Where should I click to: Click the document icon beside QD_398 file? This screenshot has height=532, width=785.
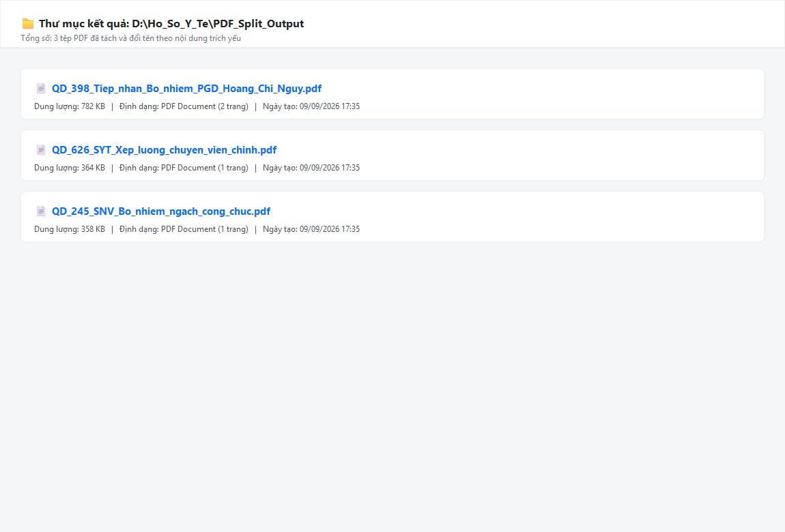click(41, 89)
